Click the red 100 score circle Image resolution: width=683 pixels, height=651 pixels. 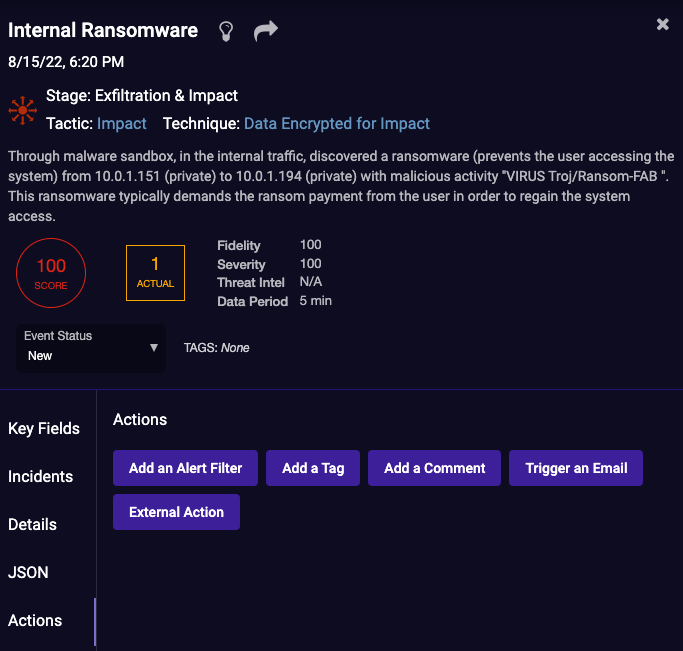click(x=51, y=272)
